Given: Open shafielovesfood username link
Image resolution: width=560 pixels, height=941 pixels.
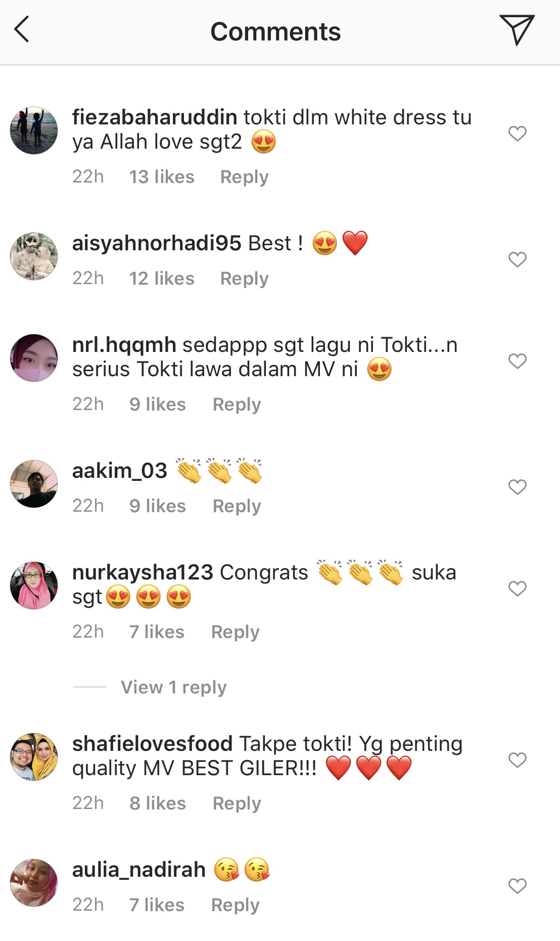Looking at the screenshot, I should pos(152,744).
